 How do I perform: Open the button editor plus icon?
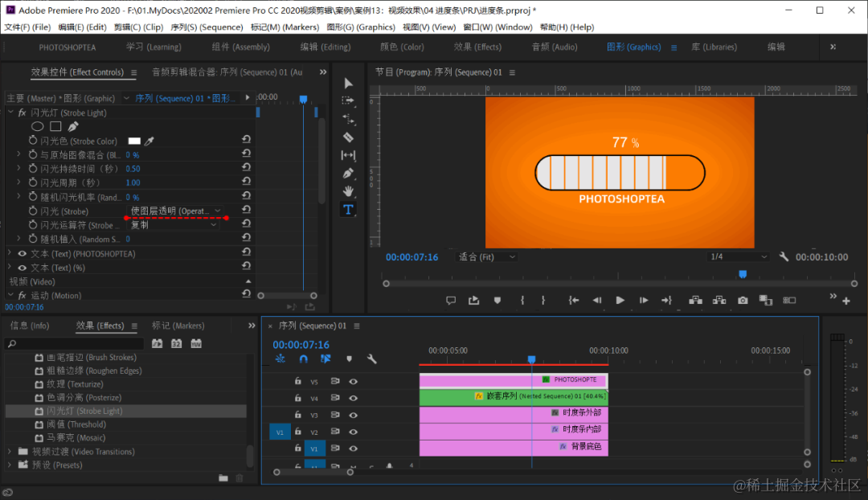pos(845,301)
